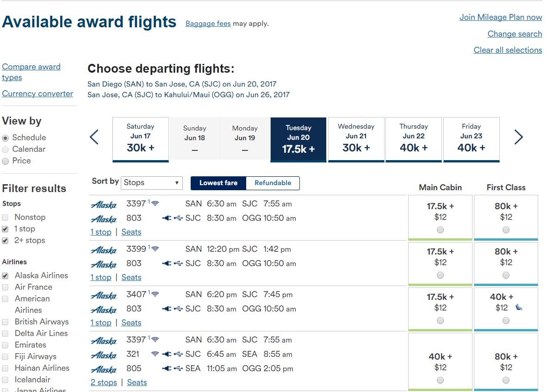The height and width of the screenshot is (392, 547).
Task: Click the Wi-Fi icon next to flight 321
Action: tap(155, 354)
